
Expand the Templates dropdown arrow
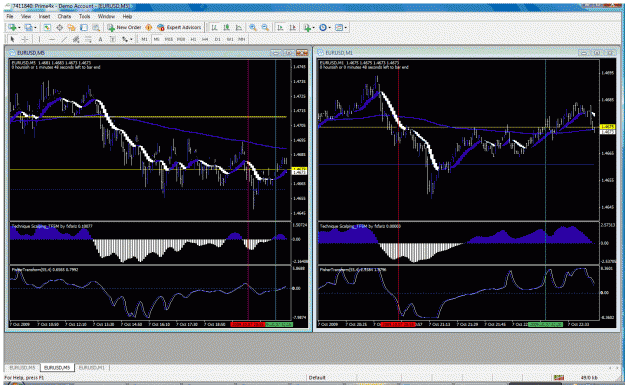(346, 28)
